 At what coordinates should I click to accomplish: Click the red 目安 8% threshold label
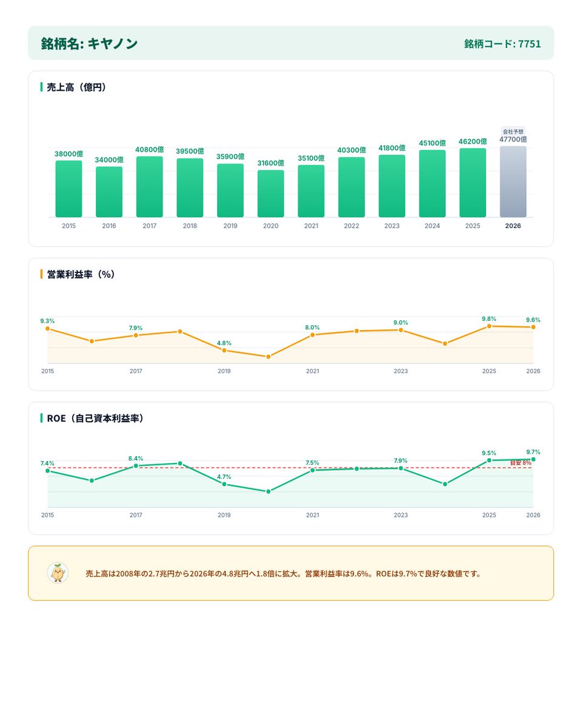(x=520, y=463)
